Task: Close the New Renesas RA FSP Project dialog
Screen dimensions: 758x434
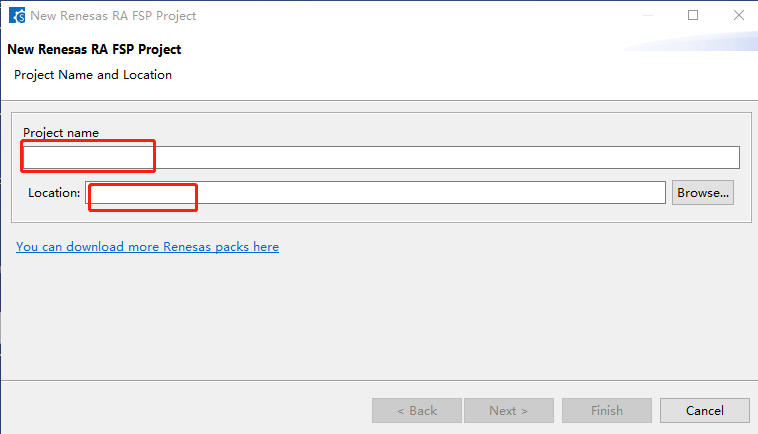Action: [x=739, y=15]
